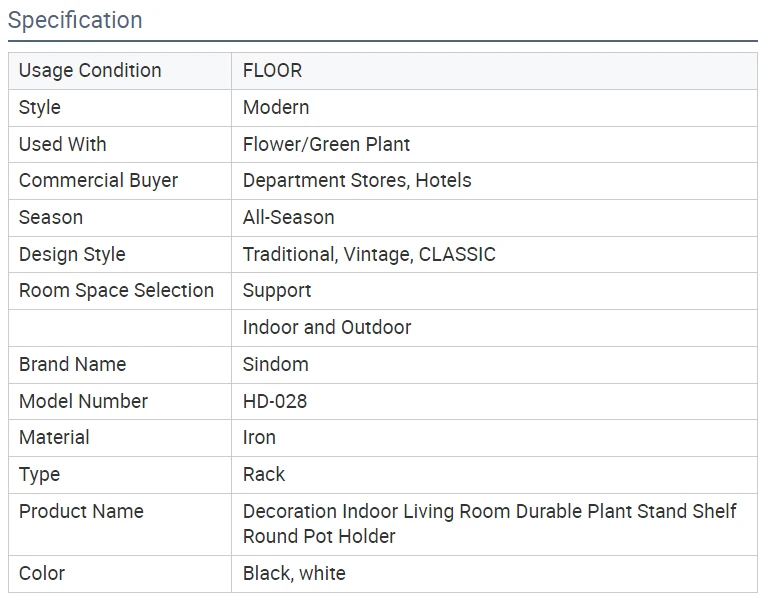Select Department Stores, Hotels text
Screen dimensions: 766x602
[357, 181]
